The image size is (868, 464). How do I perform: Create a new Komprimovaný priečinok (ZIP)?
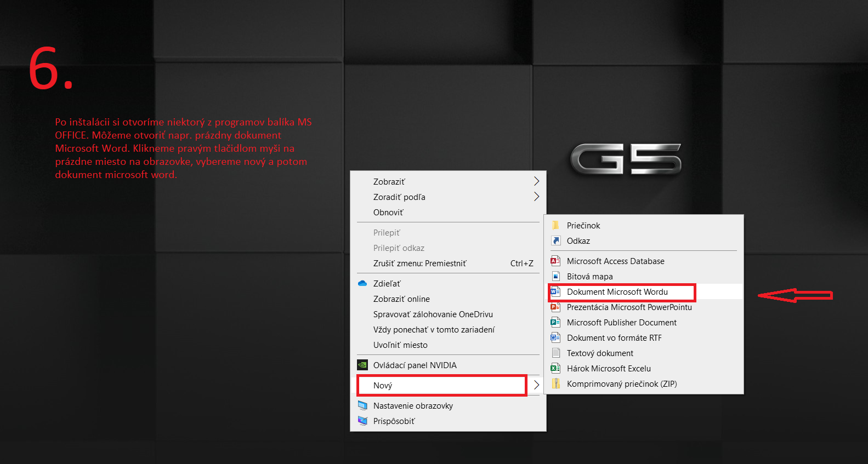pos(644,383)
